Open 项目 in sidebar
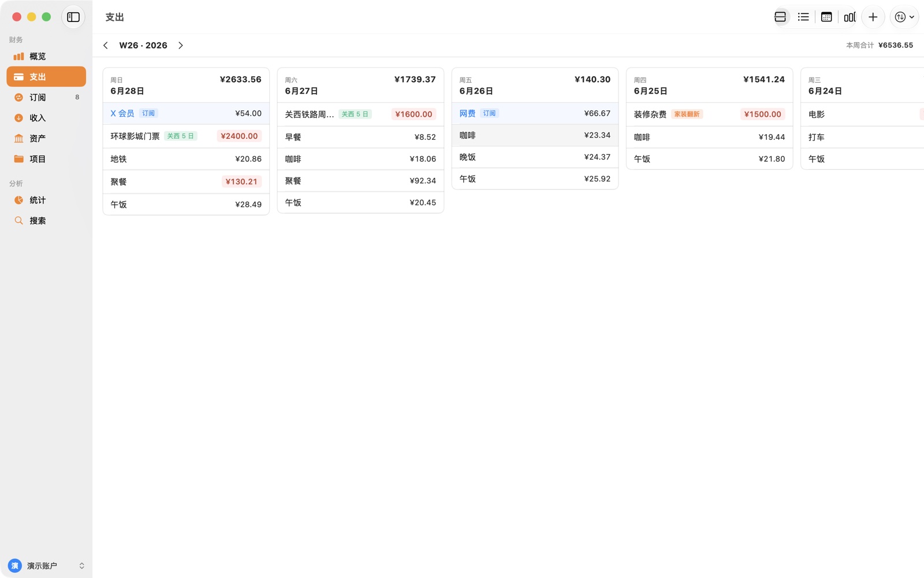 pos(46,159)
